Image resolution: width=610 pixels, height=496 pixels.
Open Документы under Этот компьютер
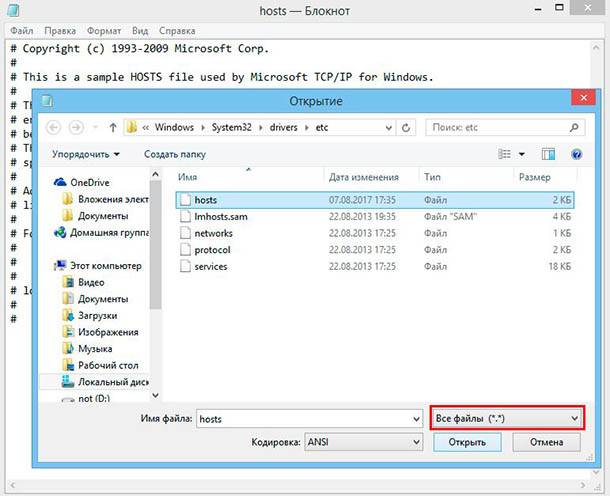click(x=95, y=299)
